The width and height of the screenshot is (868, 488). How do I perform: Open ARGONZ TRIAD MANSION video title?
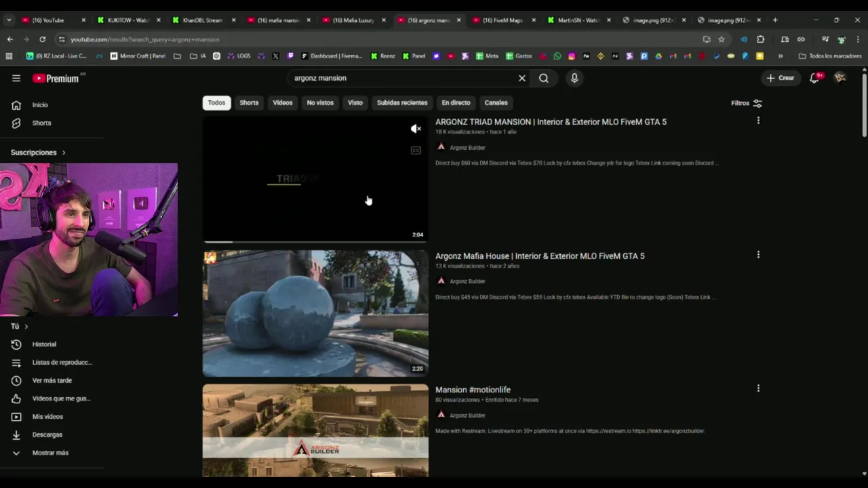pos(551,122)
